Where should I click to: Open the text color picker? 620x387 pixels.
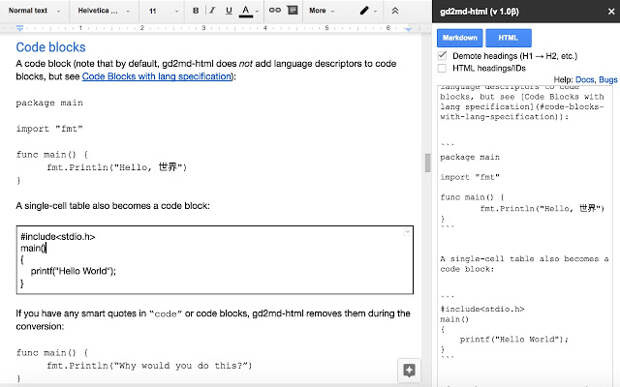(246, 11)
